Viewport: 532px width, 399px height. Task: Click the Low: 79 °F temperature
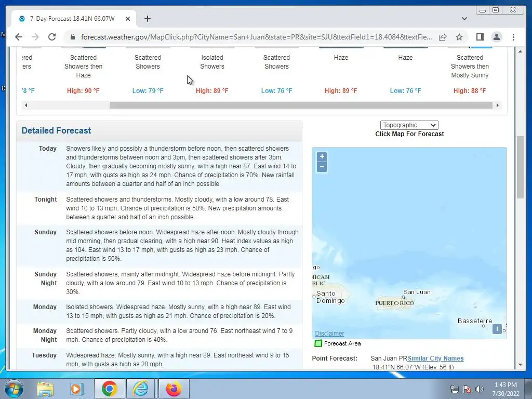tap(148, 90)
